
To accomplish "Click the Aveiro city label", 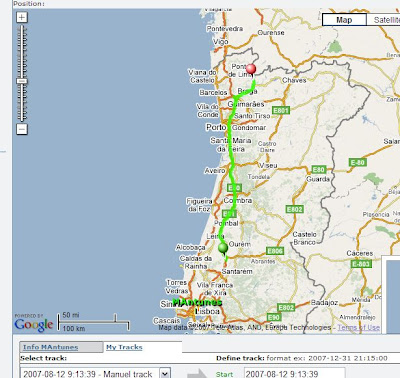I will pos(215,170).
